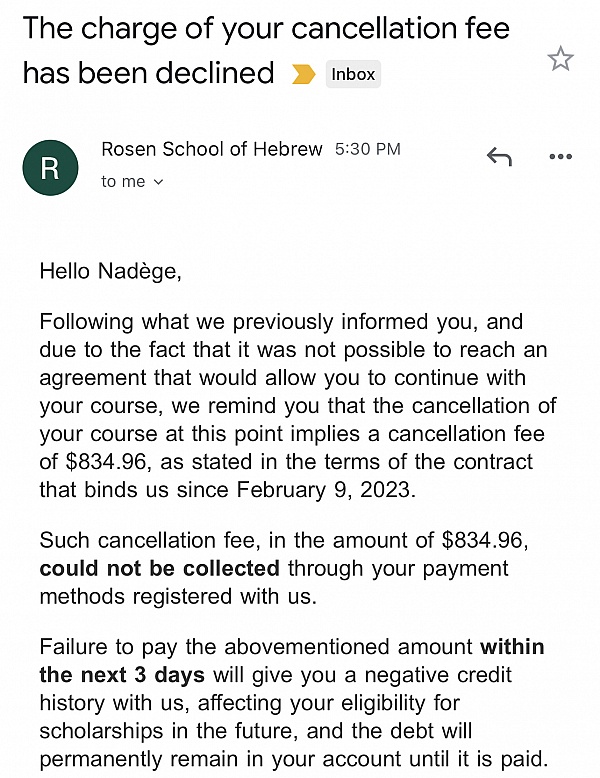600x778 pixels.
Task: Click the 'Hello Nadège,' greeting line
Action: [x=110, y=270]
